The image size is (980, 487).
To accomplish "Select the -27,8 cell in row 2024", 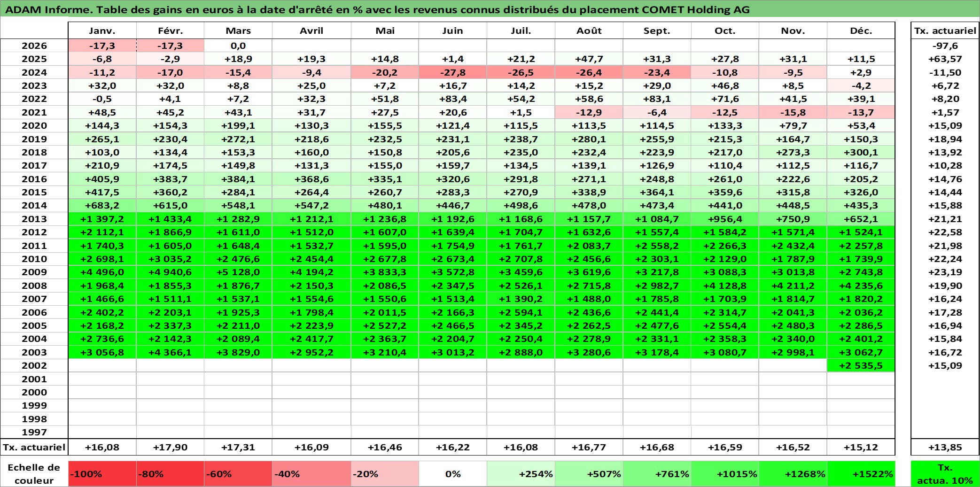I will [453, 72].
